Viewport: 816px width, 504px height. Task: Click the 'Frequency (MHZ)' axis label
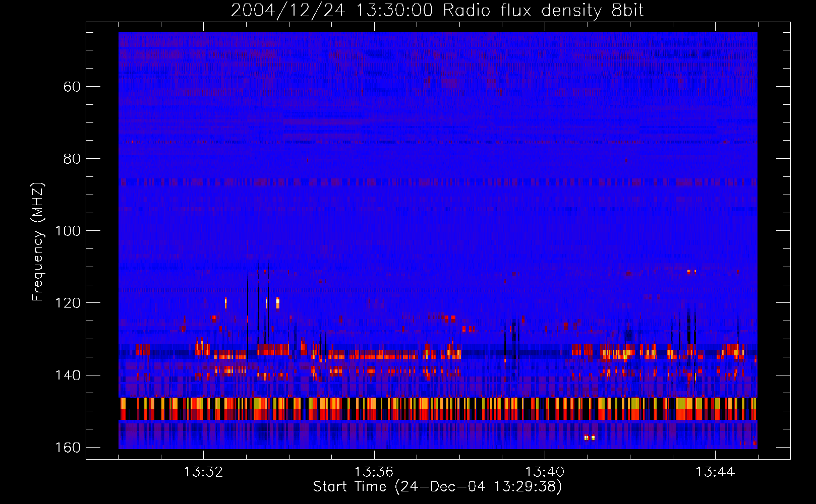click(x=38, y=241)
